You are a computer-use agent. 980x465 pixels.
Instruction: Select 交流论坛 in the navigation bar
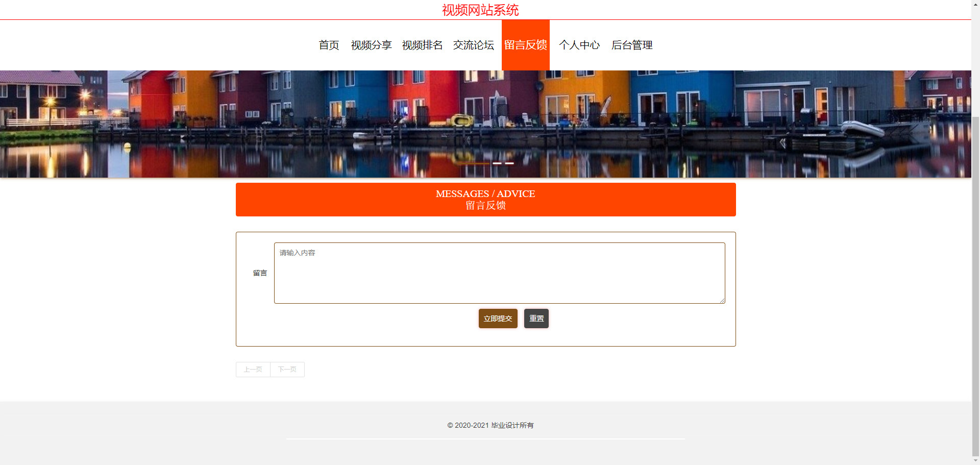(x=474, y=45)
